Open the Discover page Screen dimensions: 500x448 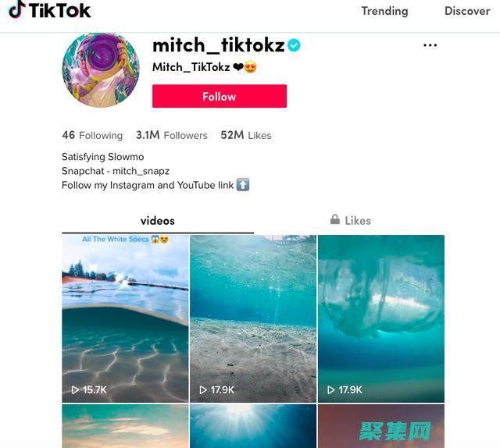pos(467,11)
